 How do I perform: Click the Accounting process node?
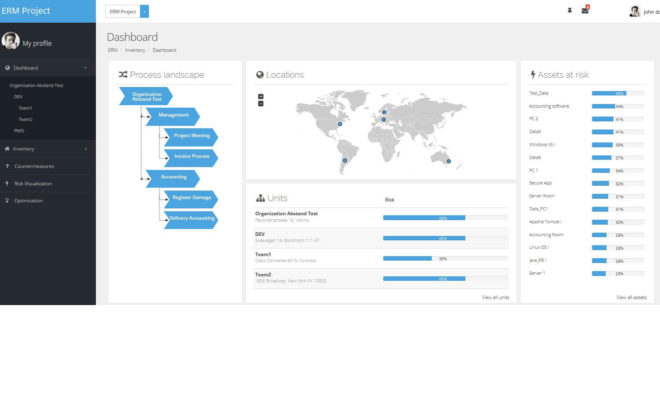[x=173, y=178]
